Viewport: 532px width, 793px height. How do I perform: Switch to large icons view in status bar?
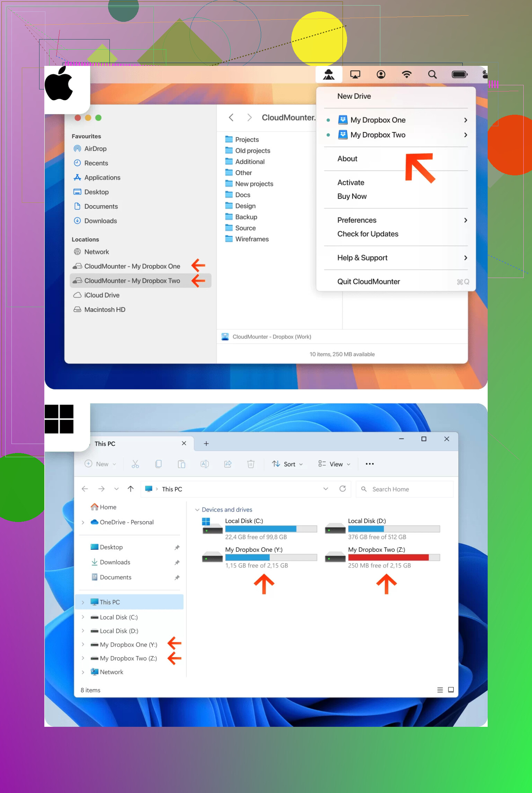click(451, 690)
